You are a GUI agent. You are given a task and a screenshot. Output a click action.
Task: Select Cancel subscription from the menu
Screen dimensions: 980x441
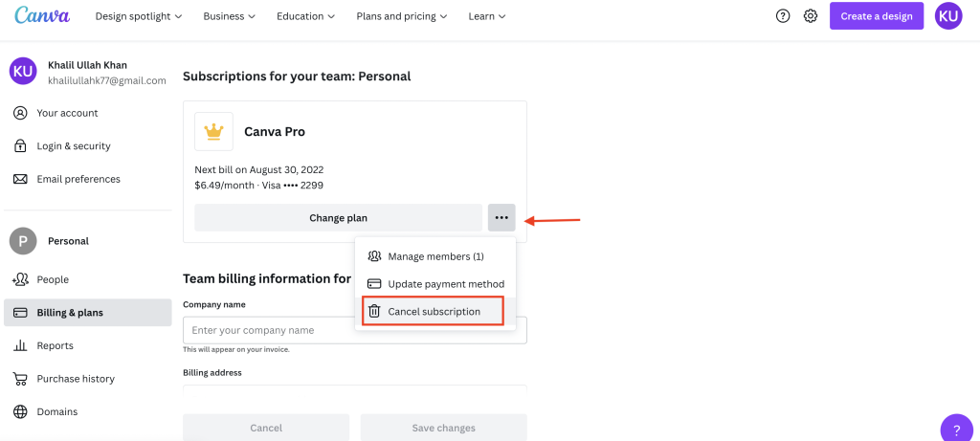[x=434, y=312]
